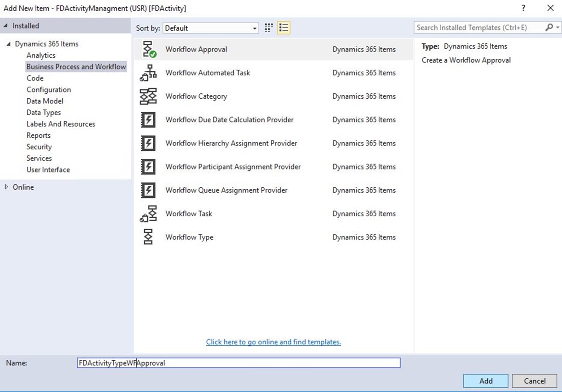Open the Sort by Default dropdown
562x392 pixels.
point(211,28)
